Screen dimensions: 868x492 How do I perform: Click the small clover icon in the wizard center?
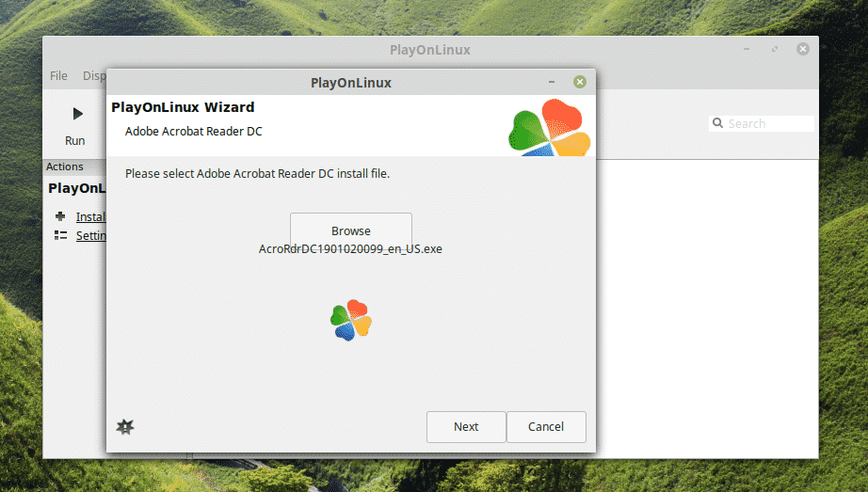click(x=350, y=321)
